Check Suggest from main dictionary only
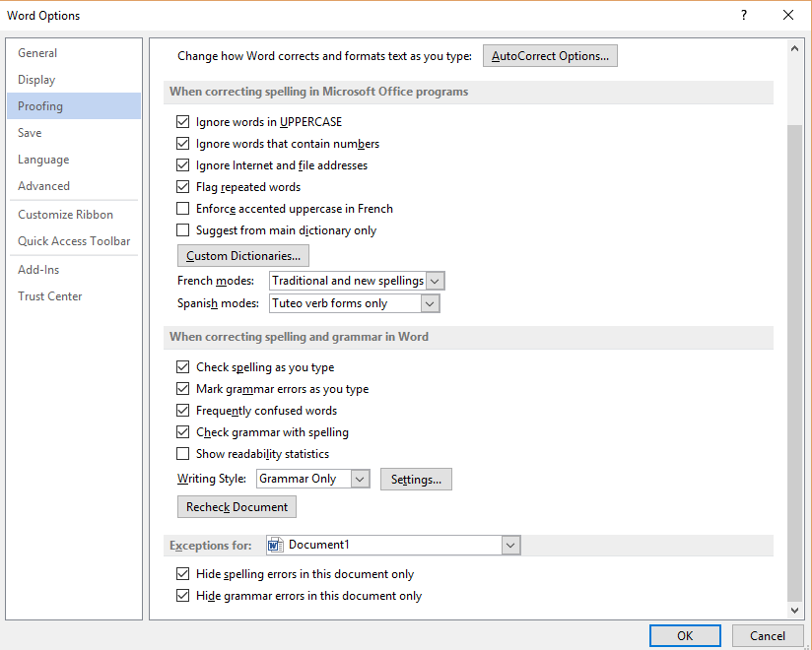The image size is (812, 650). coord(183,229)
